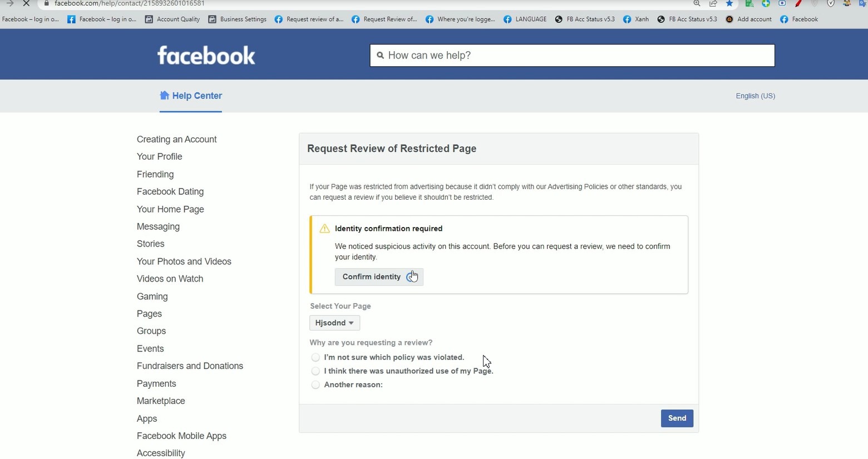Click the "How can we help?" search field
868x459 pixels.
point(572,55)
